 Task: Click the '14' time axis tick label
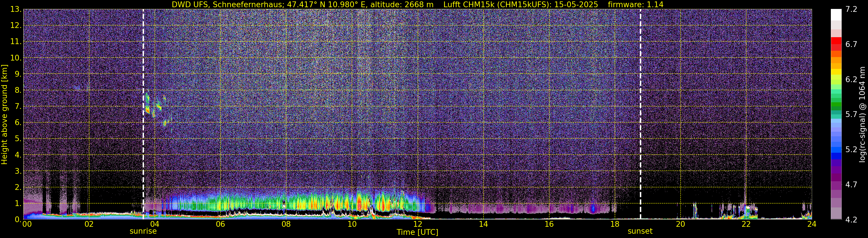pyautogui.click(x=483, y=224)
